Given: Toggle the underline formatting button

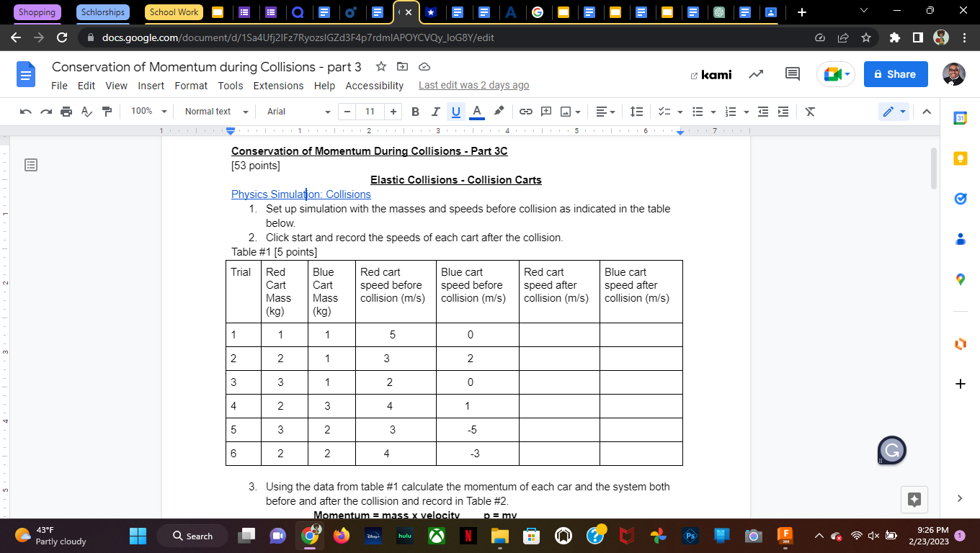Looking at the screenshot, I should coord(455,112).
